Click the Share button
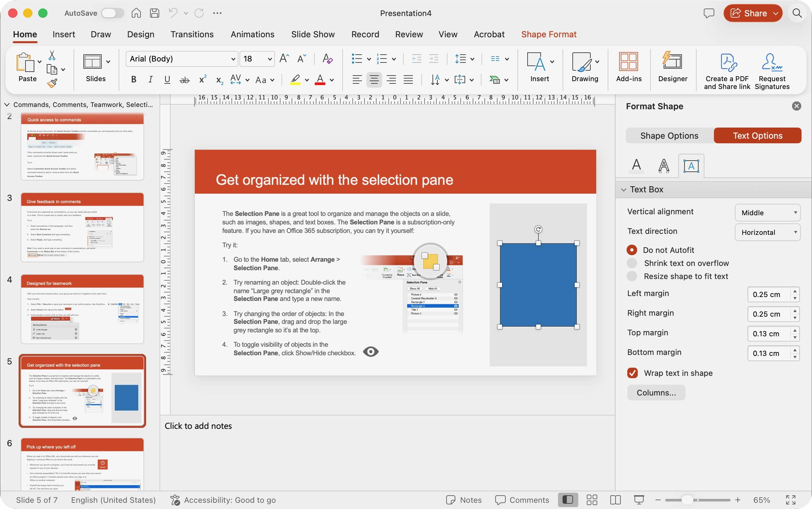 pos(753,13)
